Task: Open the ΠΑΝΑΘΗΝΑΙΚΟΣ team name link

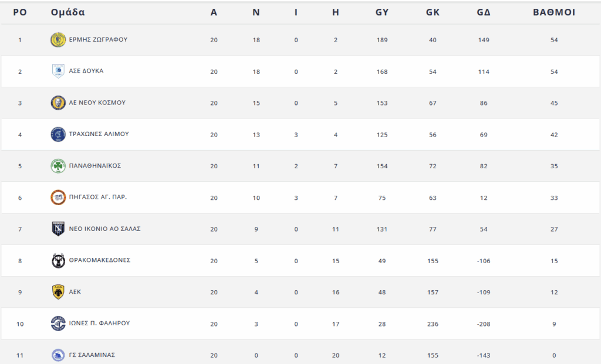Action: pos(94,166)
